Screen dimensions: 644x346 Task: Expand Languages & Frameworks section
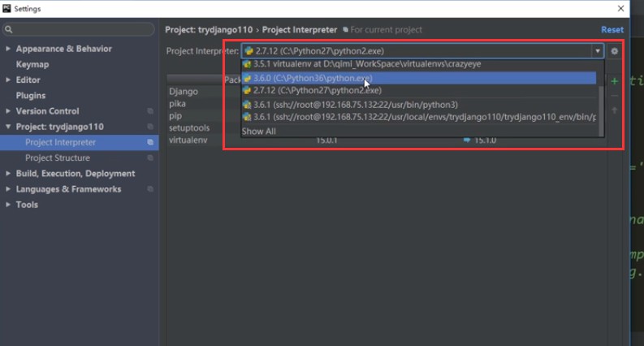[8, 189]
